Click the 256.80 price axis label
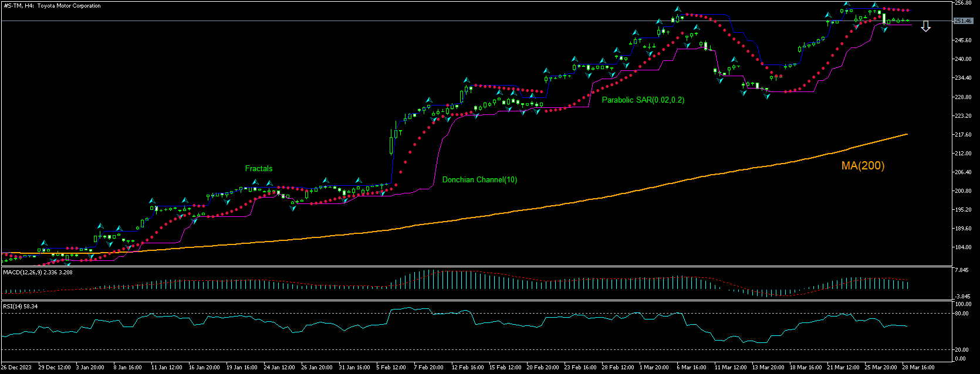980x374 pixels. click(x=963, y=3)
